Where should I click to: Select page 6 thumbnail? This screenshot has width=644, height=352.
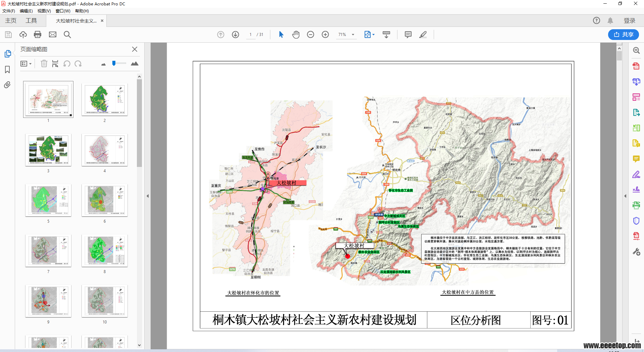point(105,200)
